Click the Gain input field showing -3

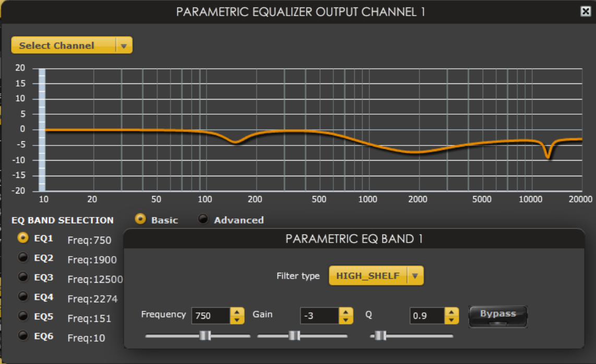[320, 316]
